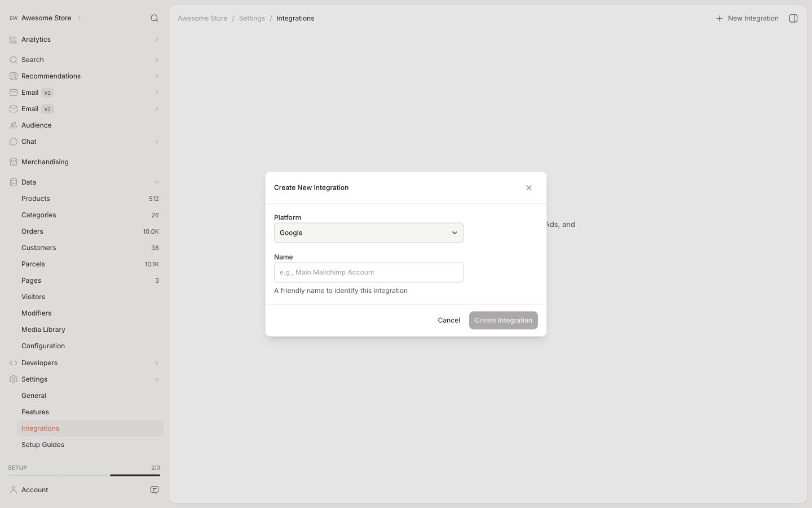Click the Email V1 envelope icon

pyautogui.click(x=14, y=93)
